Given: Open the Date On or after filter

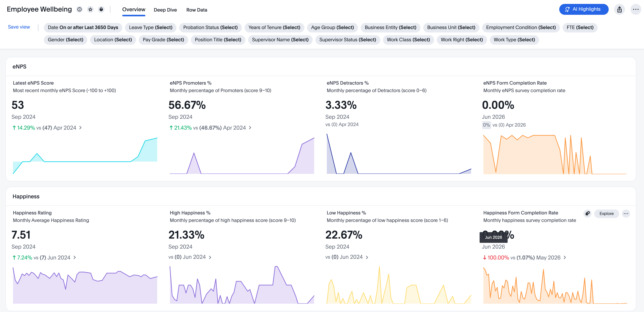Looking at the screenshot, I should click(x=83, y=28).
